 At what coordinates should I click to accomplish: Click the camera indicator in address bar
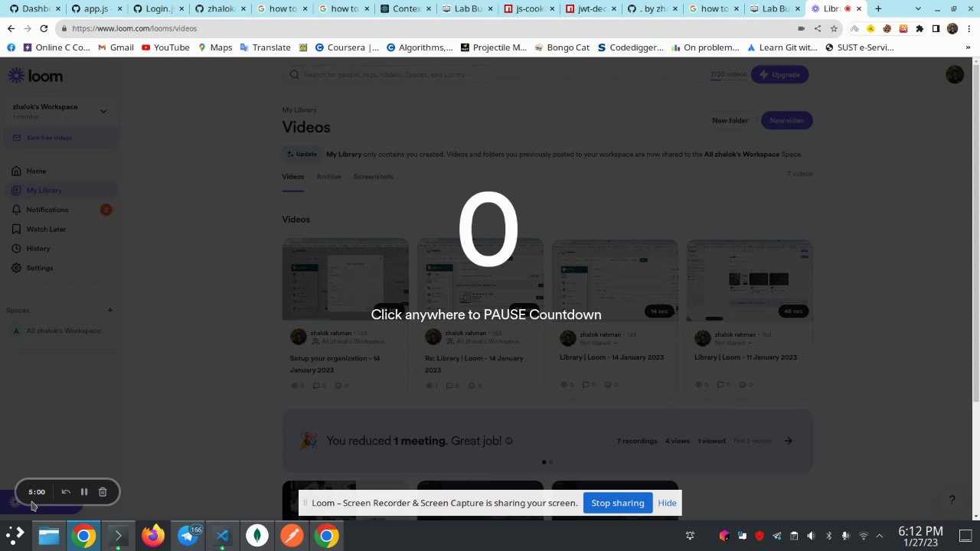pyautogui.click(x=801, y=28)
